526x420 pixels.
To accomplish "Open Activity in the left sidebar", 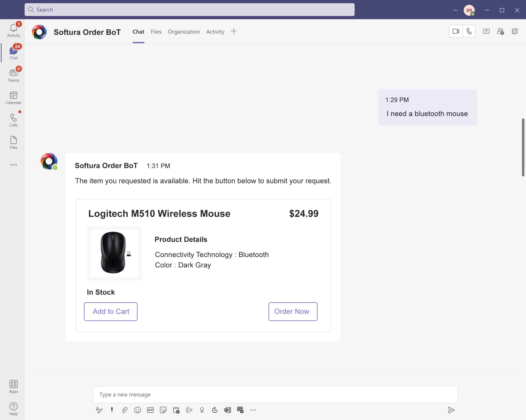I will click(13, 30).
